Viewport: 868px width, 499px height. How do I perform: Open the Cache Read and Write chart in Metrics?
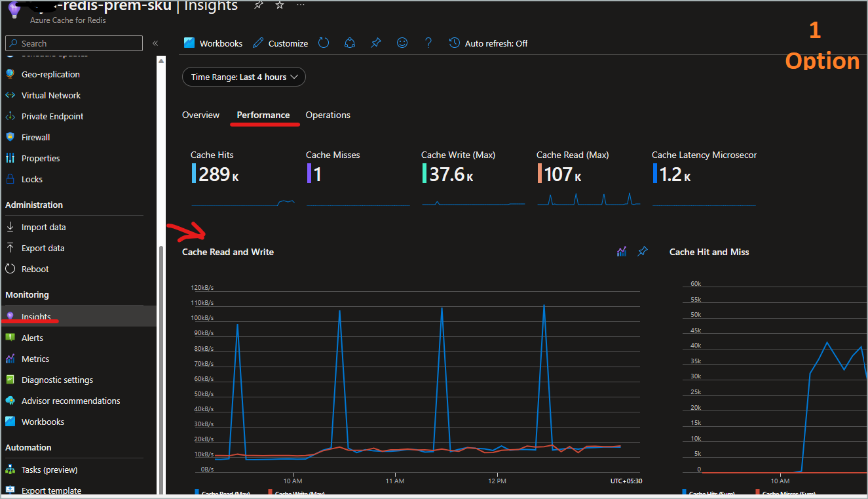(621, 251)
